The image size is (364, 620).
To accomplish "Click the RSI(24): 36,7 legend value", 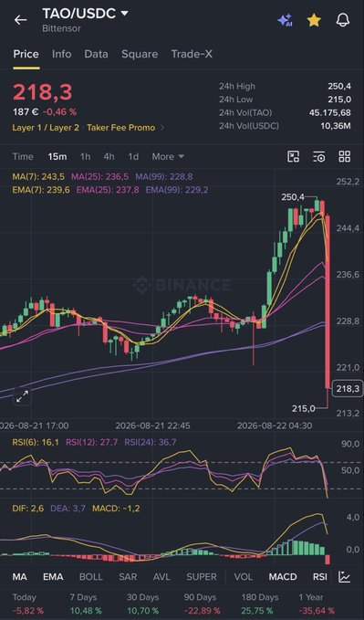I will 151,442.
